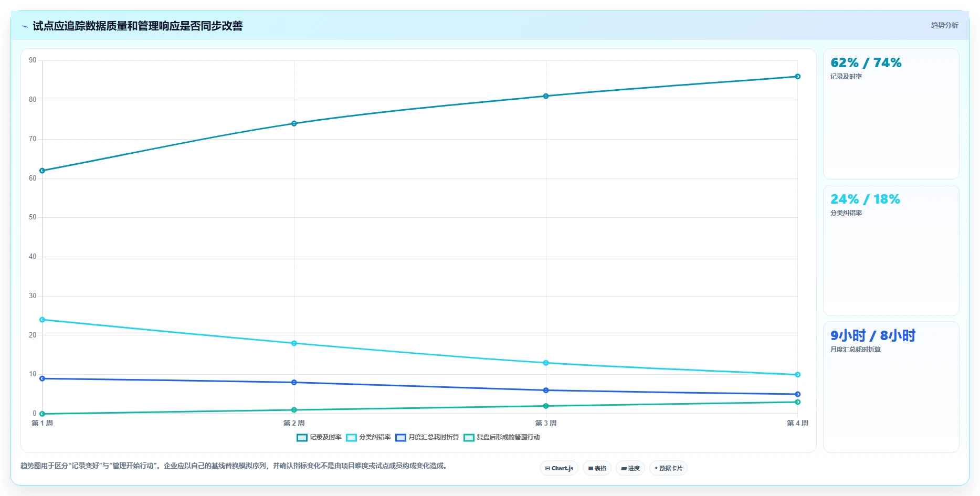Toggle the 复盘后形成的管理行动 legend series
980x496 pixels.
tap(502, 437)
